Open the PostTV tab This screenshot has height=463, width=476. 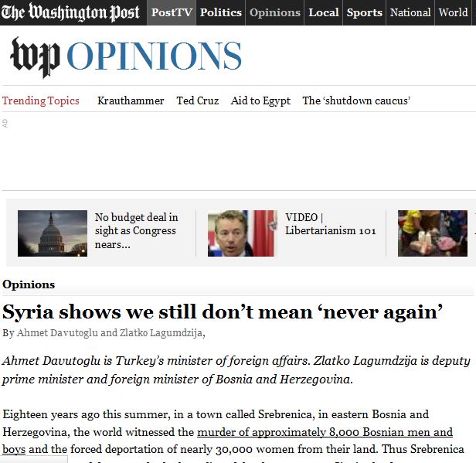[172, 12]
